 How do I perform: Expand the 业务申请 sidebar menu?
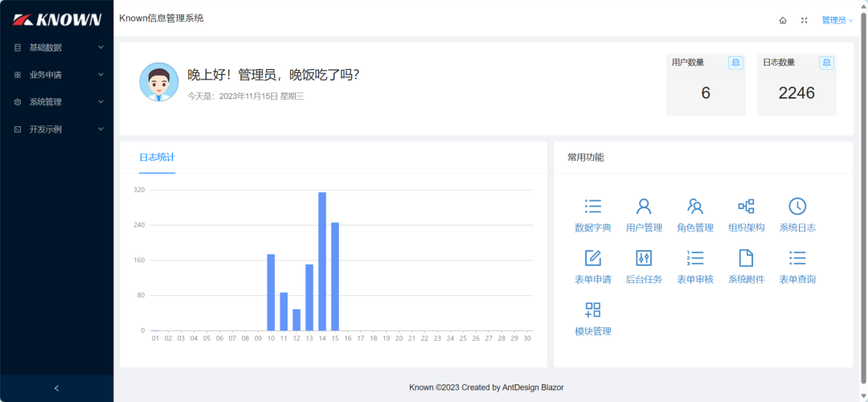point(56,75)
